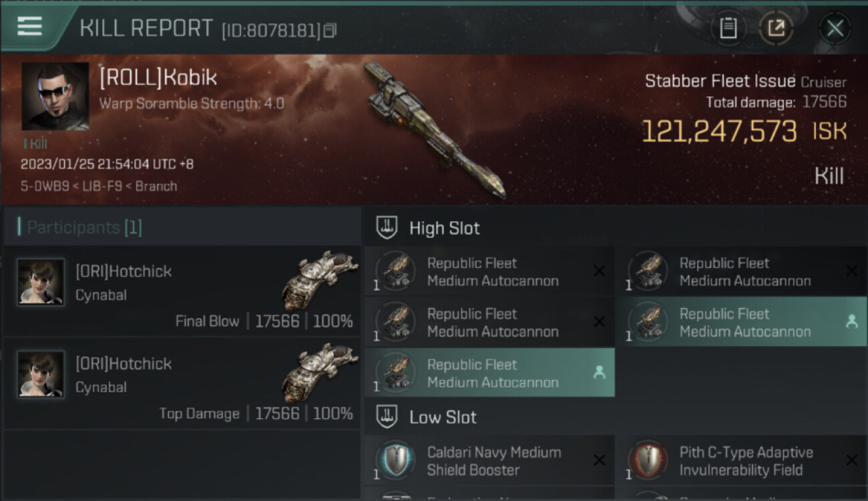Open the Participants [1] header

click(84, 228)
